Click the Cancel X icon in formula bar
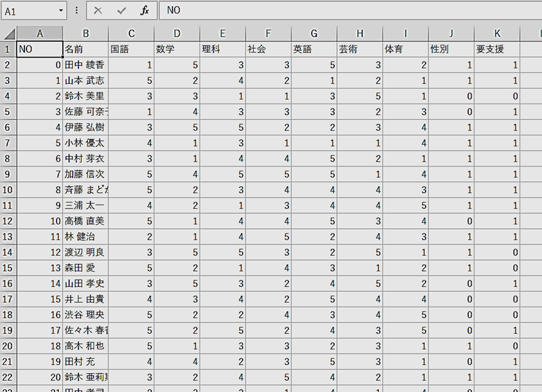Screen dimensions: 542x392 click(98, 11)
